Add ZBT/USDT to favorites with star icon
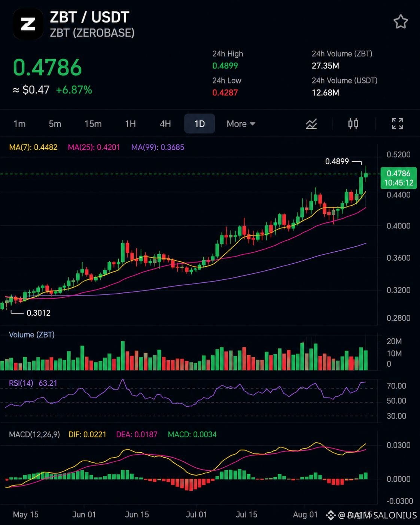Viewport: 420px width, 525px height. (x=401, y=22)
